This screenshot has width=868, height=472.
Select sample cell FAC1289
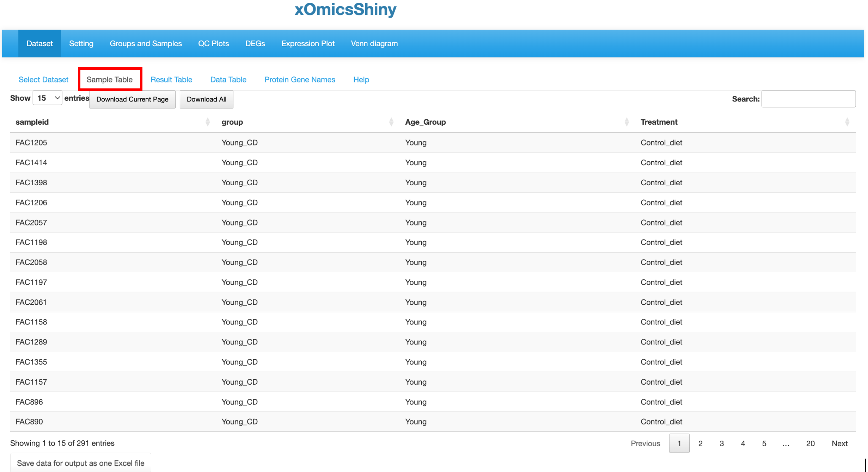[31, 342]
